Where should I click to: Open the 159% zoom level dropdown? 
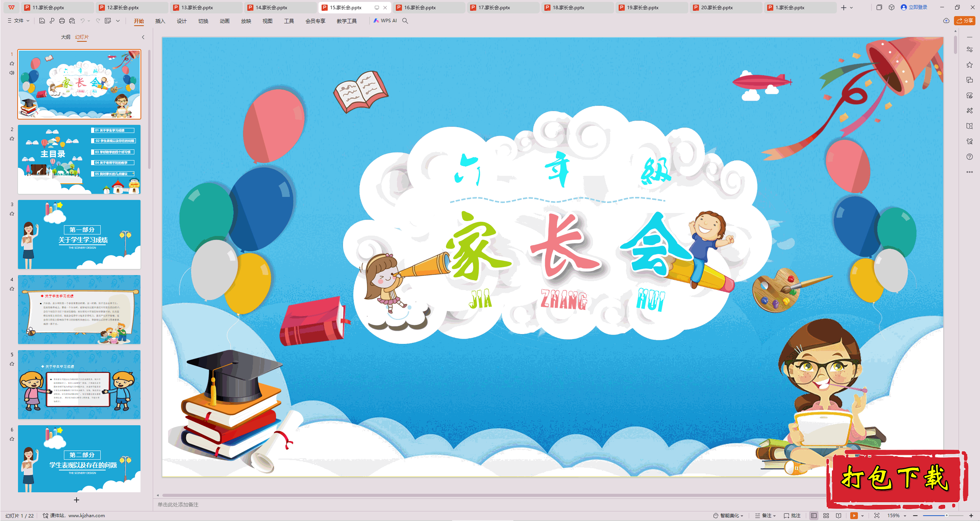897,516
